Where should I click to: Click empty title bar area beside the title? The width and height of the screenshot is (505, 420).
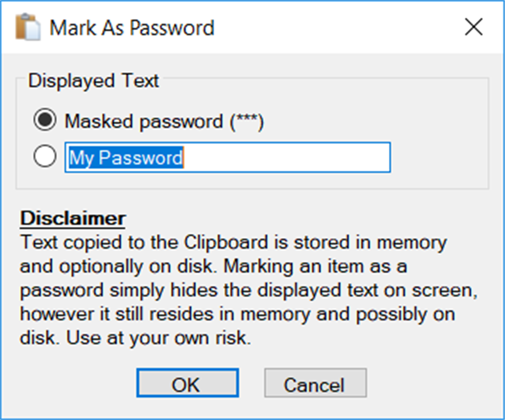click(x=332, y=27)
